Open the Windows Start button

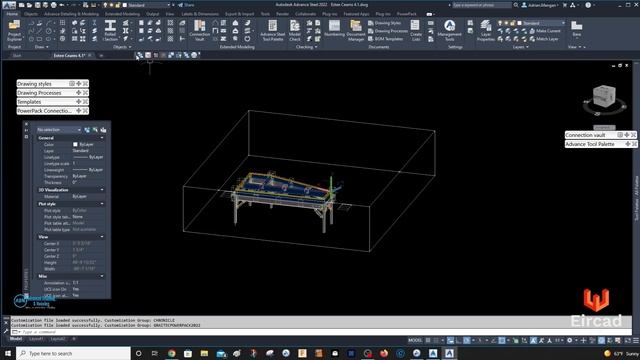click(8, 353)
